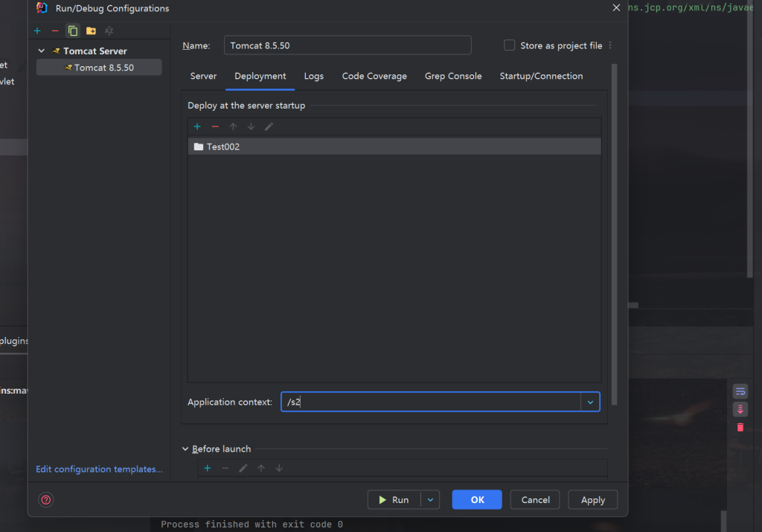Expand the Run button dropdown arrow
762x532 pixels.
[x=430, y=500]
